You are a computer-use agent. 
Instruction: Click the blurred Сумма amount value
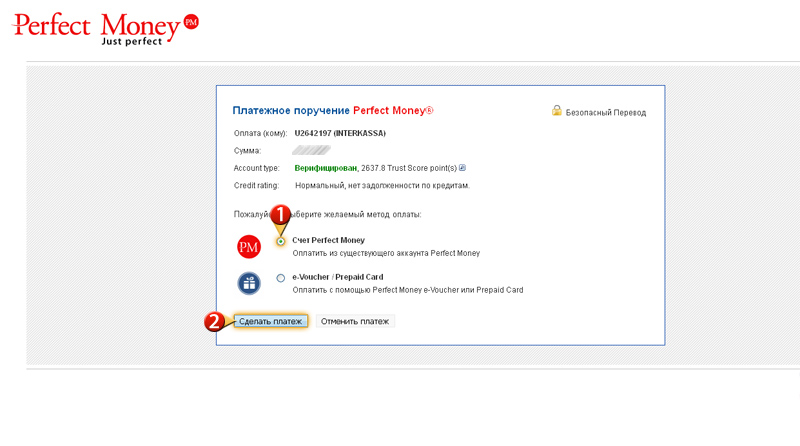point(311,150)
